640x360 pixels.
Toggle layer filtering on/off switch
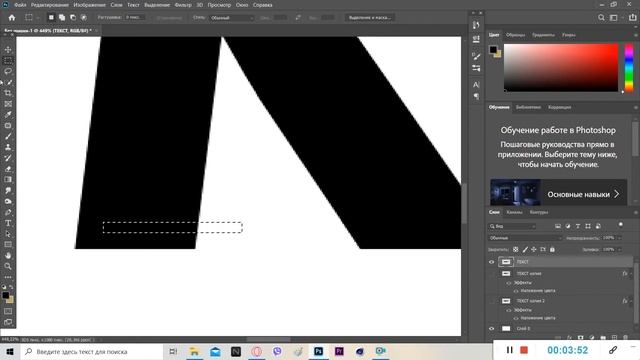(620, 225)
